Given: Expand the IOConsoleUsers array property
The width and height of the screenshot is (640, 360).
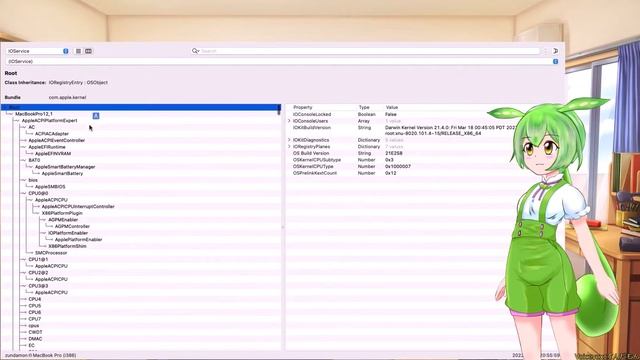Looking at the screenshot, I should point(289,121).
